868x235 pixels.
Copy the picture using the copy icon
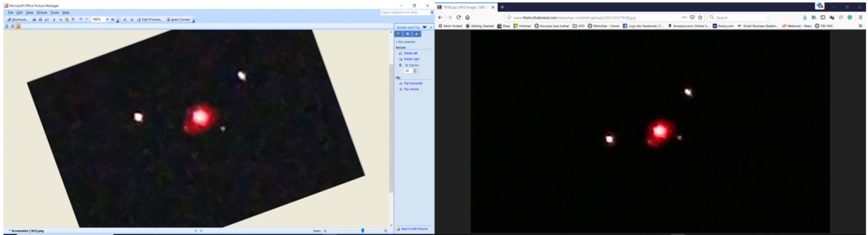(60, 19)
